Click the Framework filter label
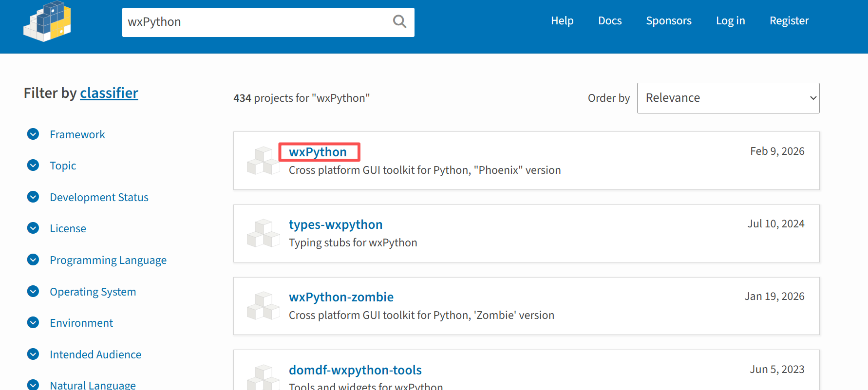Image resolution: width=868 pixels, height=390 pixels. coord(77,134)
